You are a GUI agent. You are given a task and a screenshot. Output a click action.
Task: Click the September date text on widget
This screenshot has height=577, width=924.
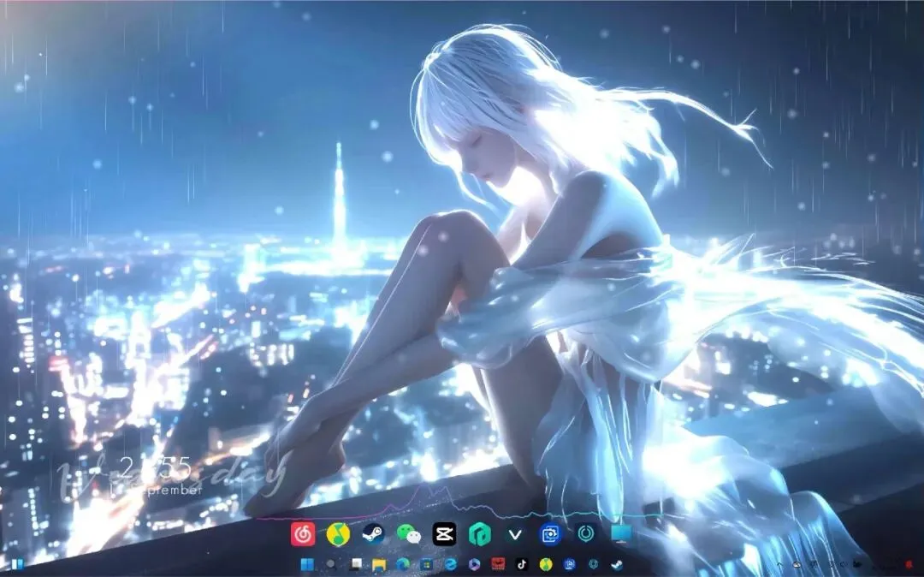[157, 491]
